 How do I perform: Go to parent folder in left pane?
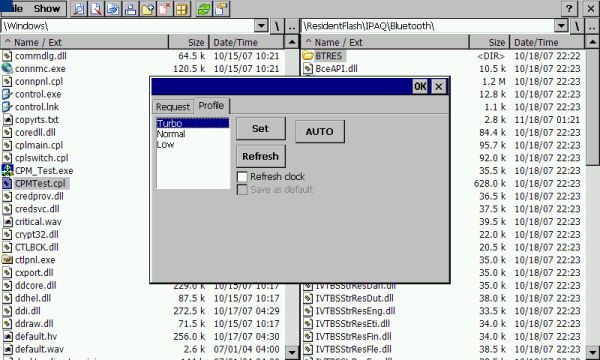[292, 26]
